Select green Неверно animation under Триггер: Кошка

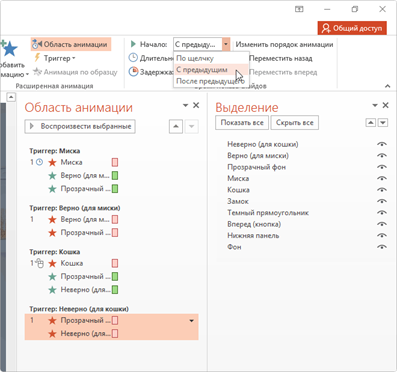pyautogui.click(x=85, y=290)
